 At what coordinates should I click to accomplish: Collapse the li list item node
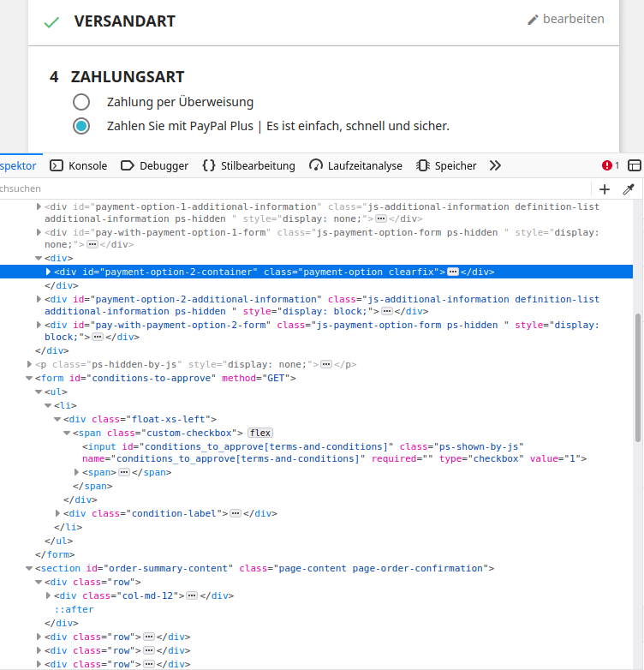point(48,405)
